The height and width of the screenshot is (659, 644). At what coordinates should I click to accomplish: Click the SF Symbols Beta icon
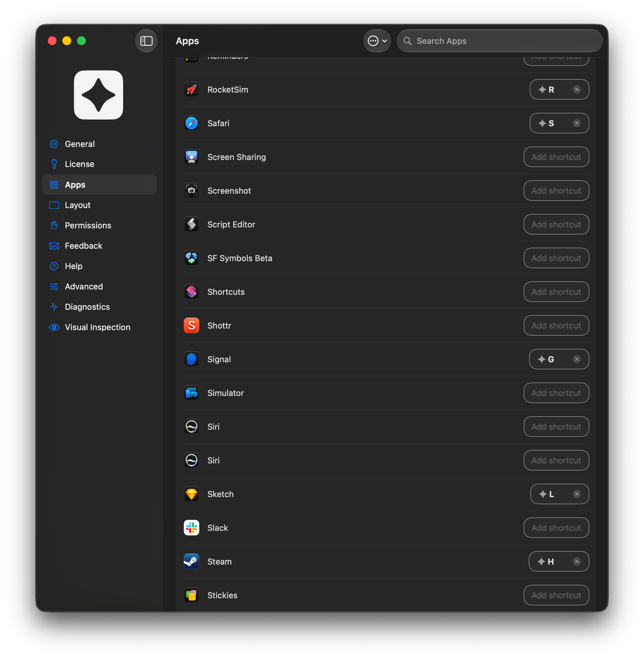[x=192, y=258]
